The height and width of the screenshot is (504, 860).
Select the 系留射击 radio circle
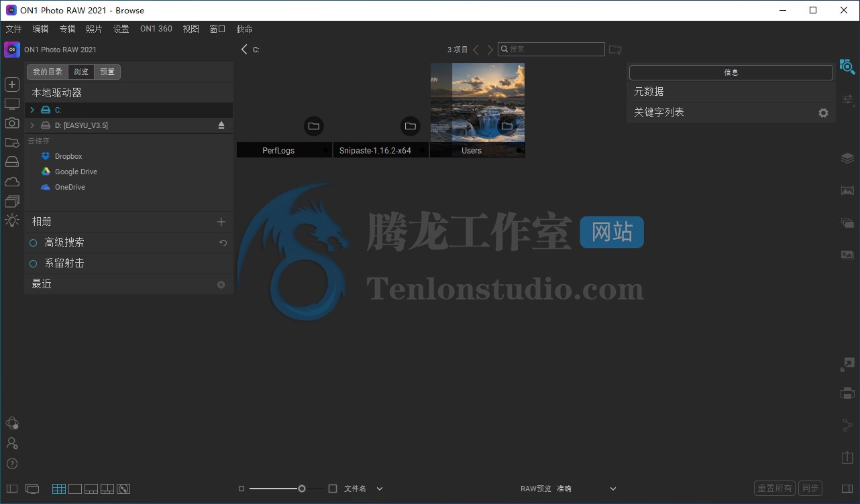click(34, 263)
